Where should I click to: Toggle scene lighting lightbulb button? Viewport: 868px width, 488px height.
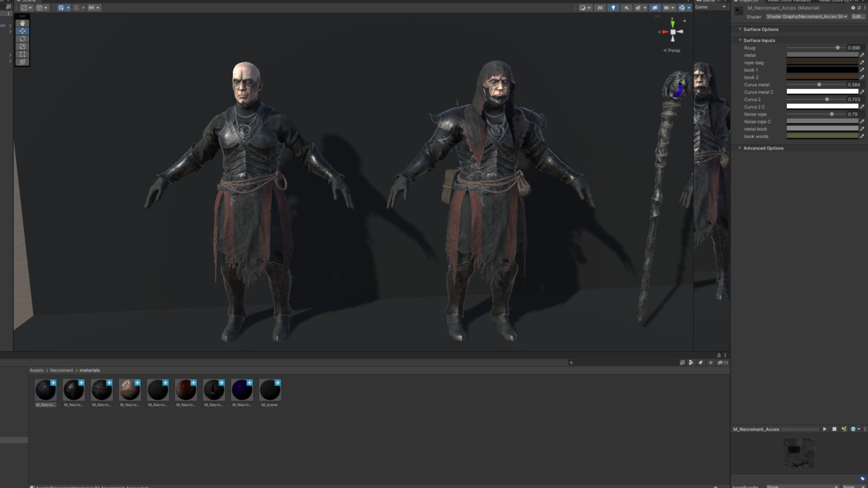[x=613, y=8]
